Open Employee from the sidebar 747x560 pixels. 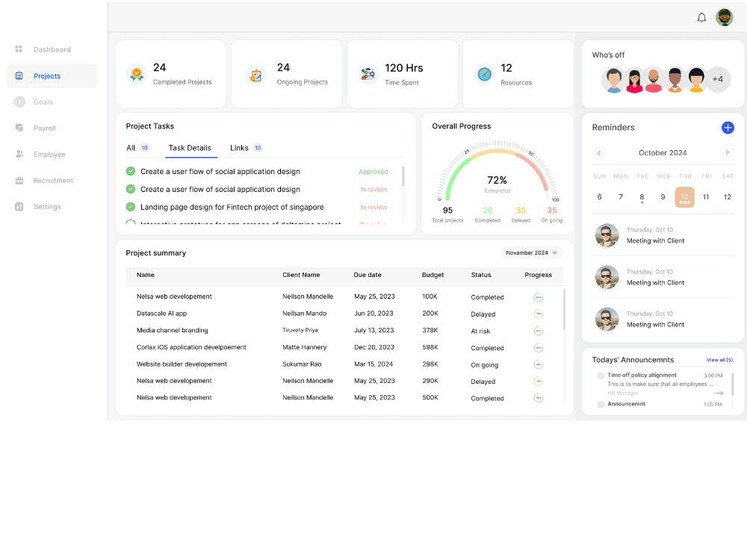pyautogui.click(x=49, y=155)
